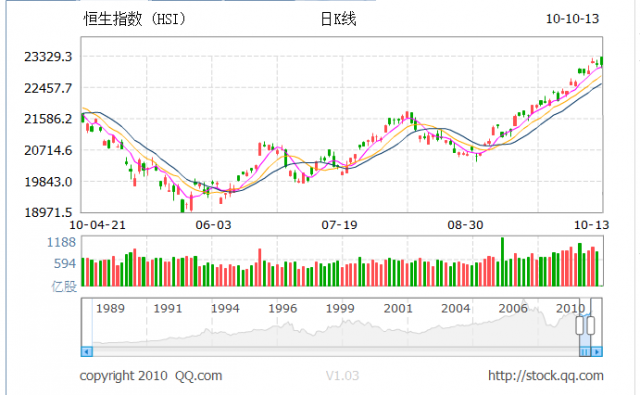Select year 2006 on the overview timeline
Screen dimensions: 640x395
(513, 308)
